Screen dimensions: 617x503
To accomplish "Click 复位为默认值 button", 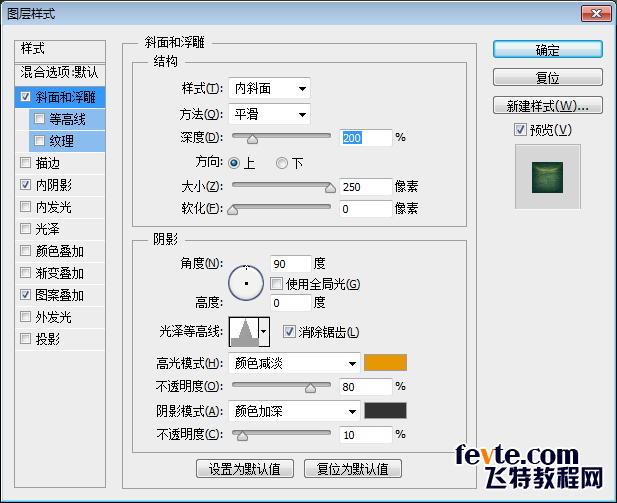I will point(353,469).
